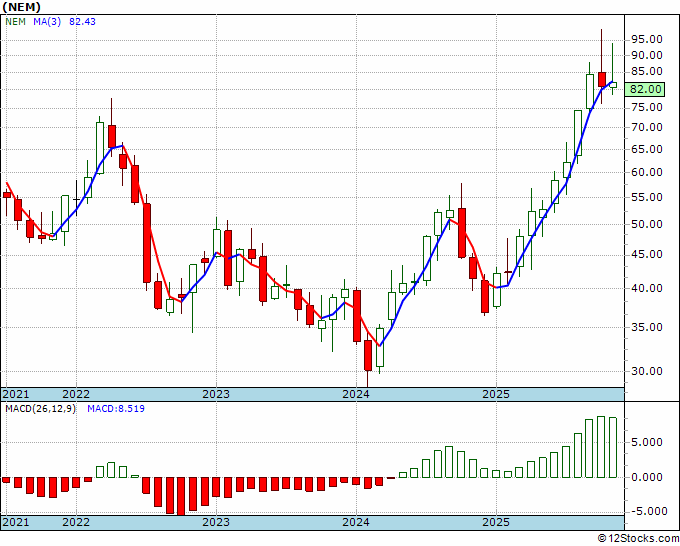Click 2024 on the price chart timeline
Image resolution: width=680 pixels, height=546 pixels.
(x=356, y=394)
